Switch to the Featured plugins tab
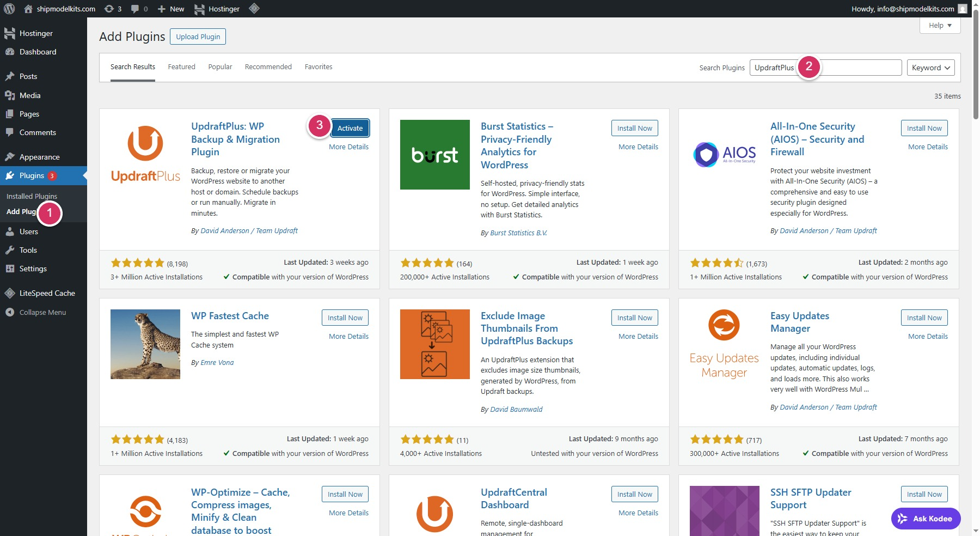This screenshot has width=980, height=536. (x=181, y=67)
